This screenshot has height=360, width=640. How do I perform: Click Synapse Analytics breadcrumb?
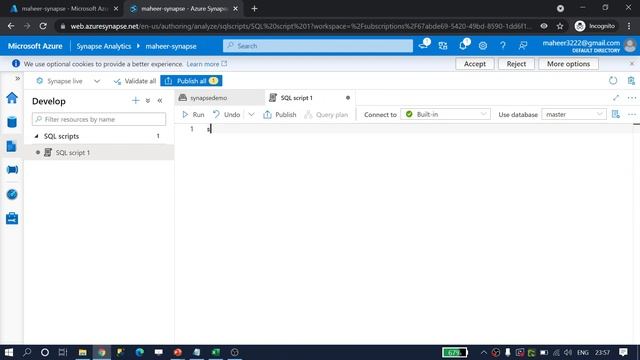point(104,46)
